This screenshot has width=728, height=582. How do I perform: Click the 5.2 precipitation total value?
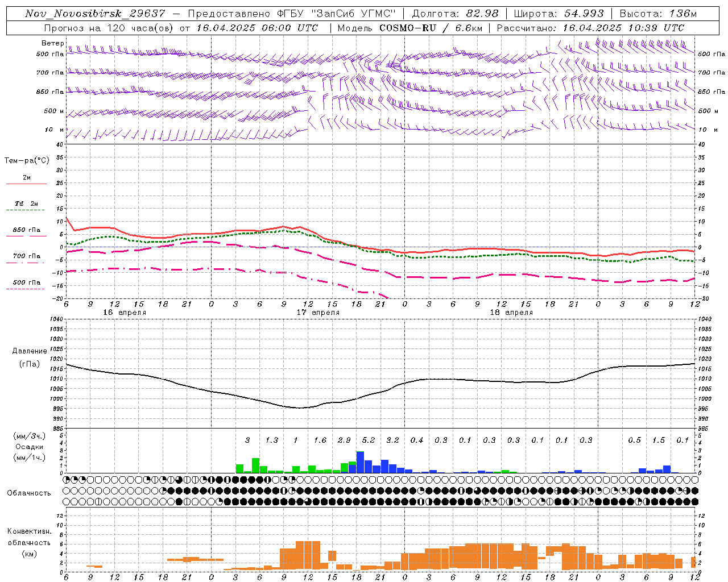(368, 440)
